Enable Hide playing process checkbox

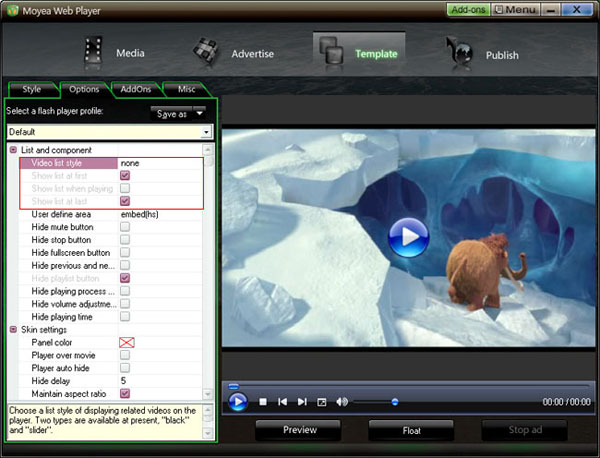click(x=125, y=291)
